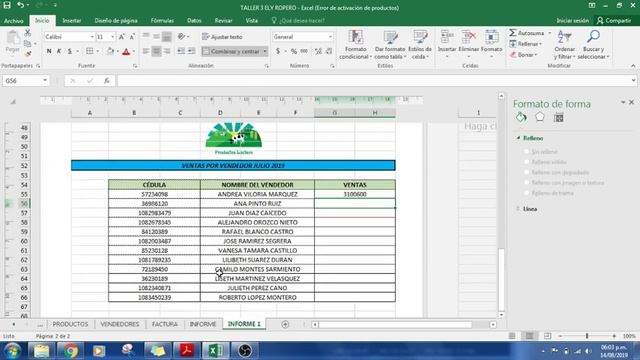Select Sin relleno radio option
Screen dimensions: 640x360
pos(527,151)
